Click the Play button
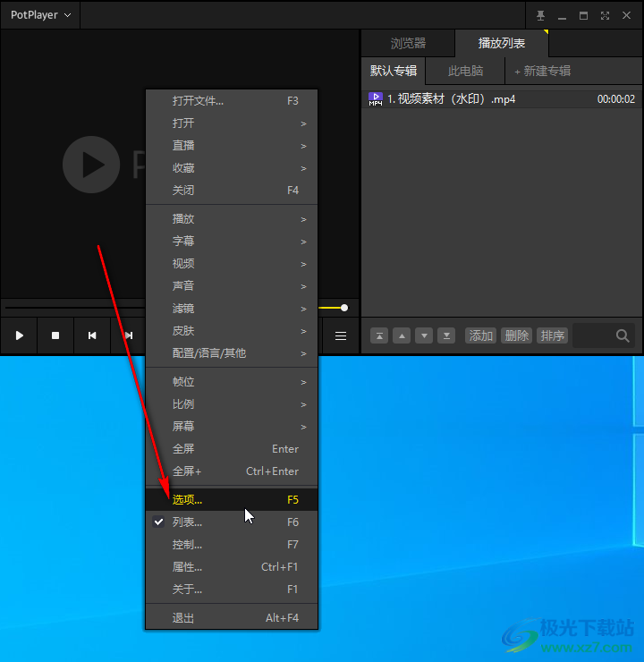Screen dimensions: 644x662 [x=19, y=335]
